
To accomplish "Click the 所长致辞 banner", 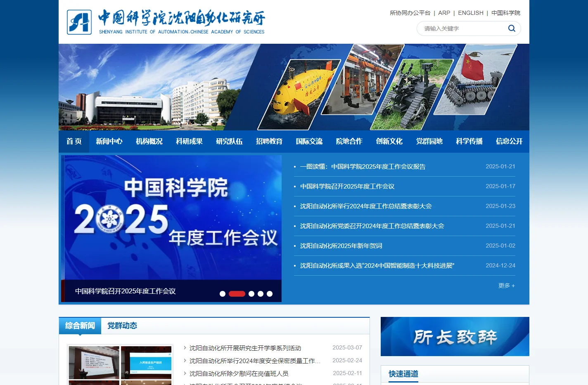I will click(x=455, y=336).
